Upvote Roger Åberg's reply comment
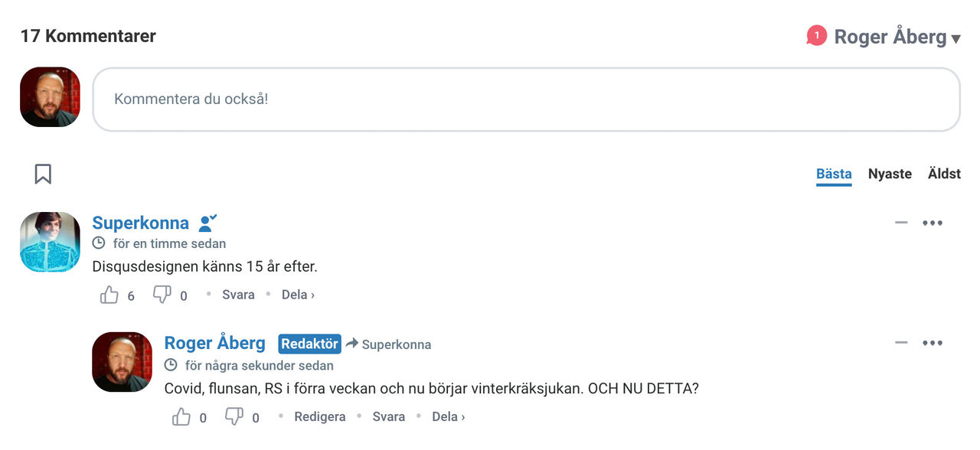This screenshot has height=450, width=980. click(x=181, y=416)
